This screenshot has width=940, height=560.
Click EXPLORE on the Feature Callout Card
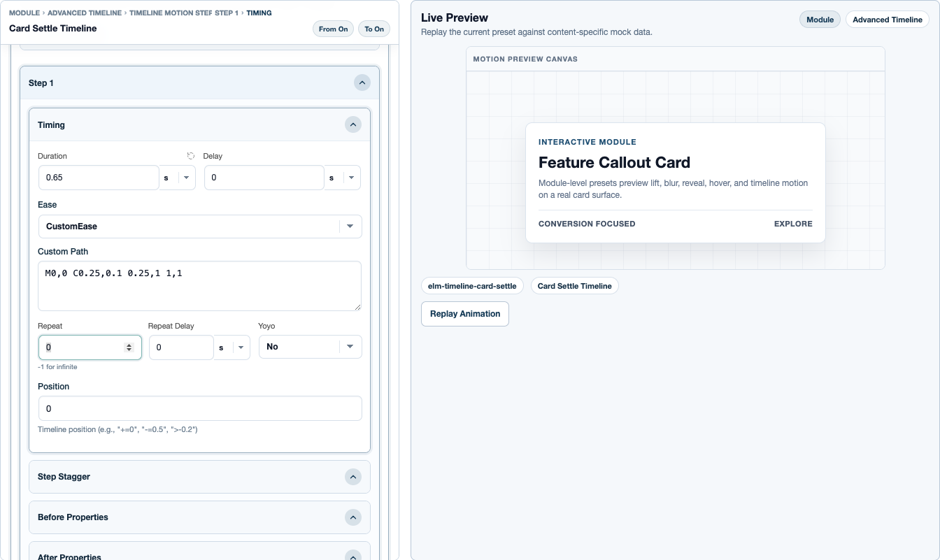793,224
